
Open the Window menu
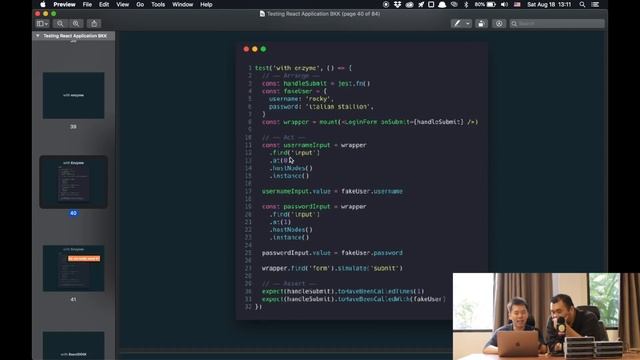tap(182, 4)
